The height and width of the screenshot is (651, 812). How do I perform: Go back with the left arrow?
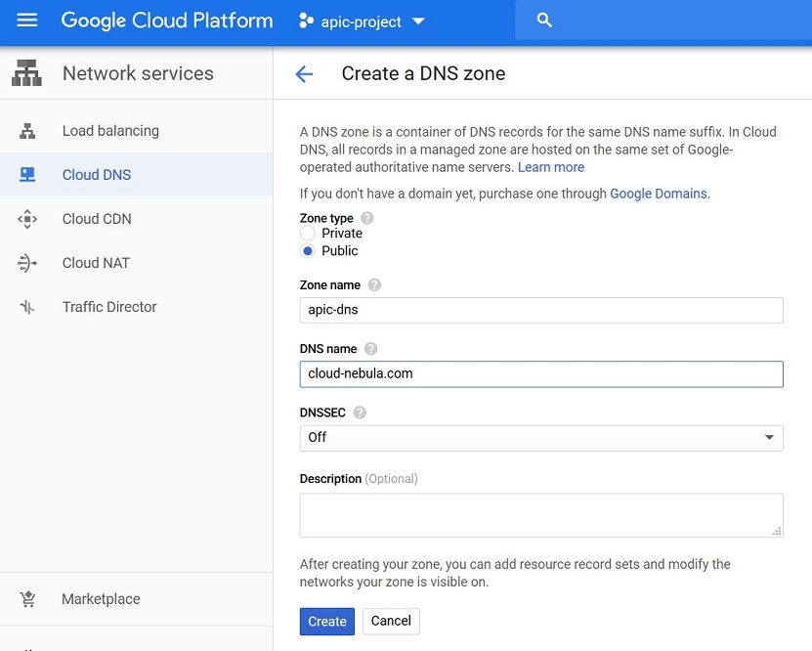[304, 73]
